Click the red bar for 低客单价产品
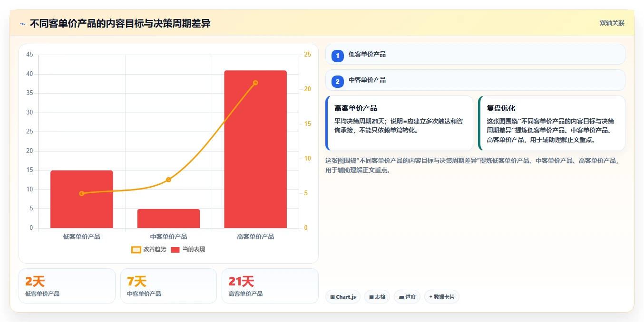 82,199
